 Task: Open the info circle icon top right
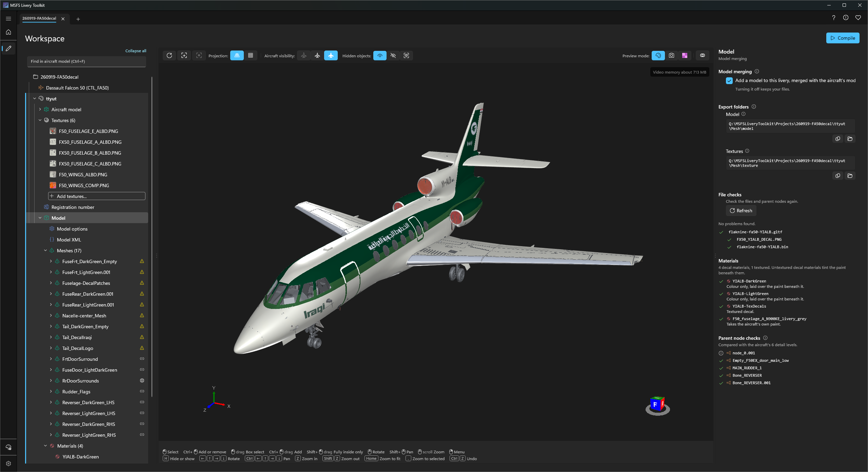846,18
